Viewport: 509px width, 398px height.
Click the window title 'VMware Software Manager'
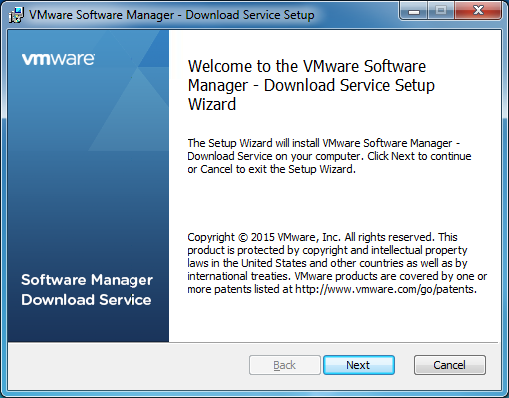(102, 15)
